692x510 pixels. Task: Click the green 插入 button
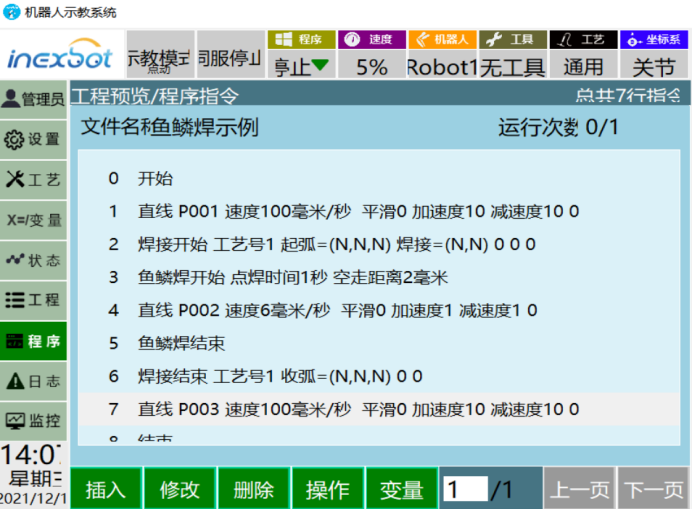106,489
